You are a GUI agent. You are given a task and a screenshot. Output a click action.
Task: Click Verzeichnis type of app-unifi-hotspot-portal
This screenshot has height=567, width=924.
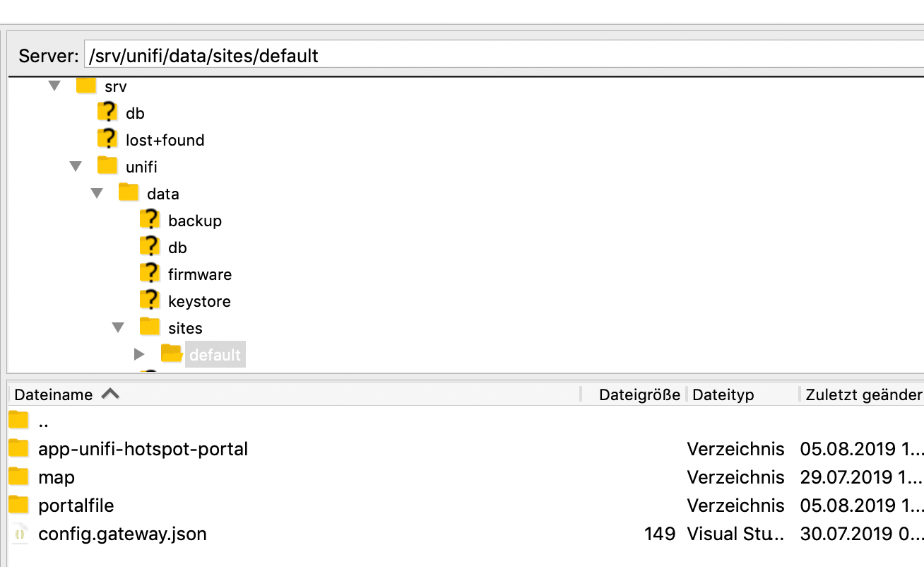coord(736,449)
